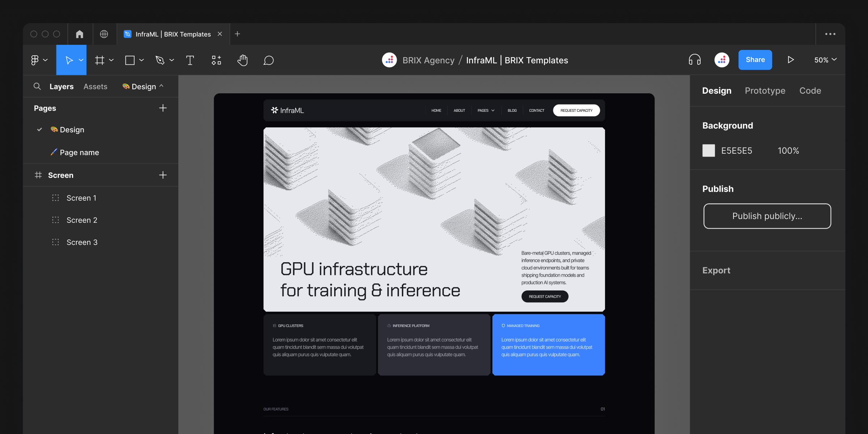This screenshot has width=868, height=434.
Task: Click the InfraML | BRIX Templates file title
Action: (x=517, y=60)
